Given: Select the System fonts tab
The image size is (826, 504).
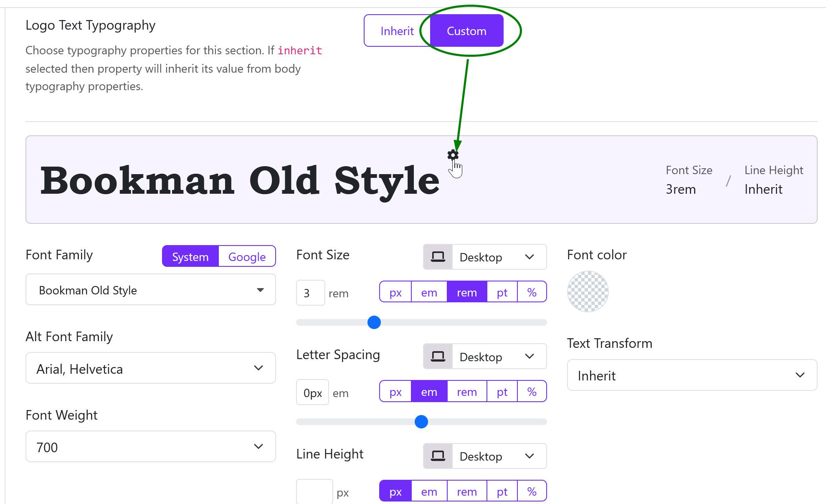Looking at the screenshot, I should coord(190,256).
